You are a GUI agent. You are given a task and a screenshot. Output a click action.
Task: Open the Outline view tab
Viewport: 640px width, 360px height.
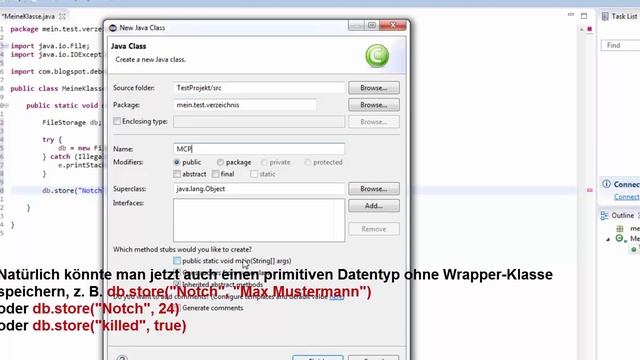(622, 216)
